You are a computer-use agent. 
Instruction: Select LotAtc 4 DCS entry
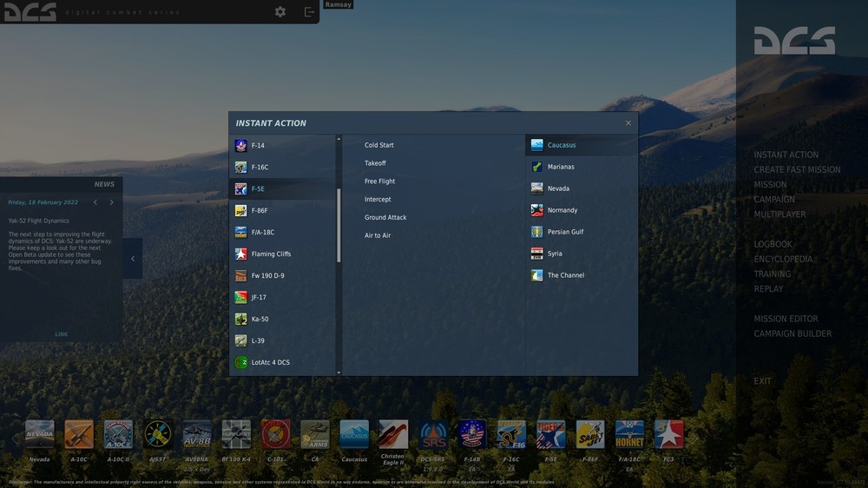(282, 362)
